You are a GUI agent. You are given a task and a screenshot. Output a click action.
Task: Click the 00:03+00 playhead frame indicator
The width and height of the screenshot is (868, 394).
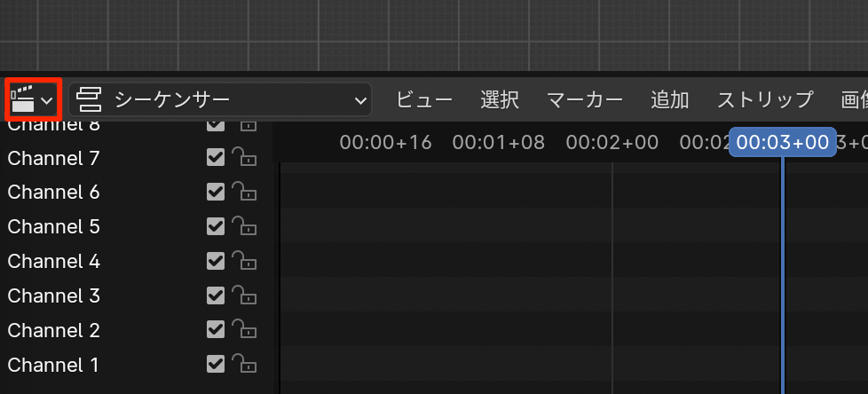[x=782, y=142]
